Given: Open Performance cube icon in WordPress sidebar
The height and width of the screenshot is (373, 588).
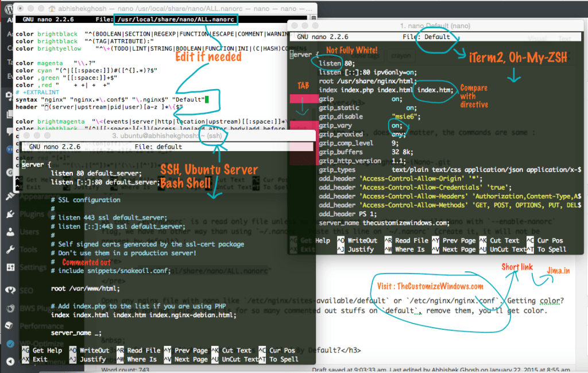Looking at the screenshot, I should point(10,326).
